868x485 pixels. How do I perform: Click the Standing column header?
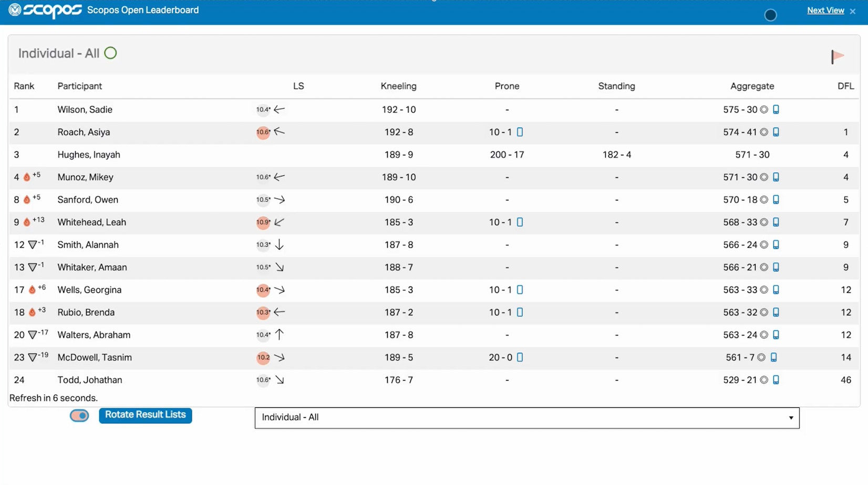[616, 86]
